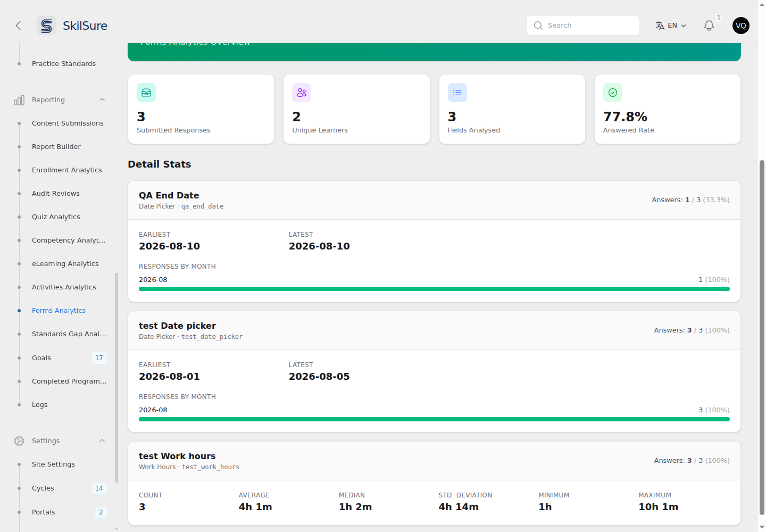Open Completed Programs item
766x532 pixels.
[69, 381]
